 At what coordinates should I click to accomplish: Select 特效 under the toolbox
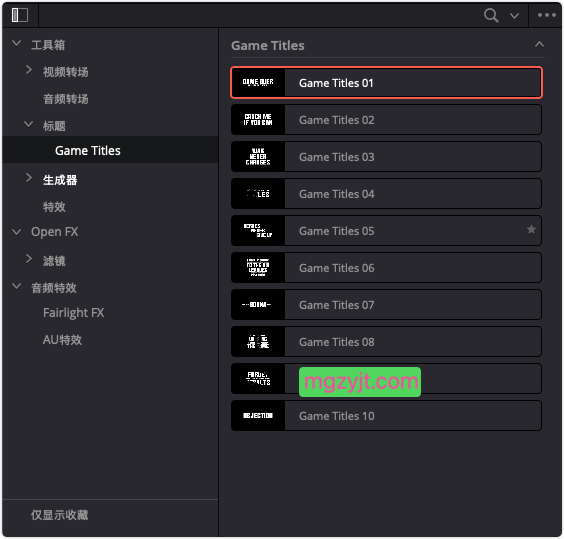[x=54, y=207]
